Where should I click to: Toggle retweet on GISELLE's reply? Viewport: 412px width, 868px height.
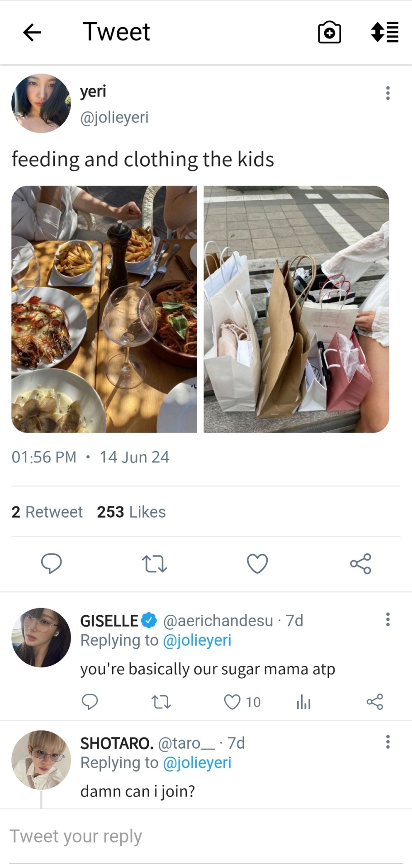click(x=161, y=702)
